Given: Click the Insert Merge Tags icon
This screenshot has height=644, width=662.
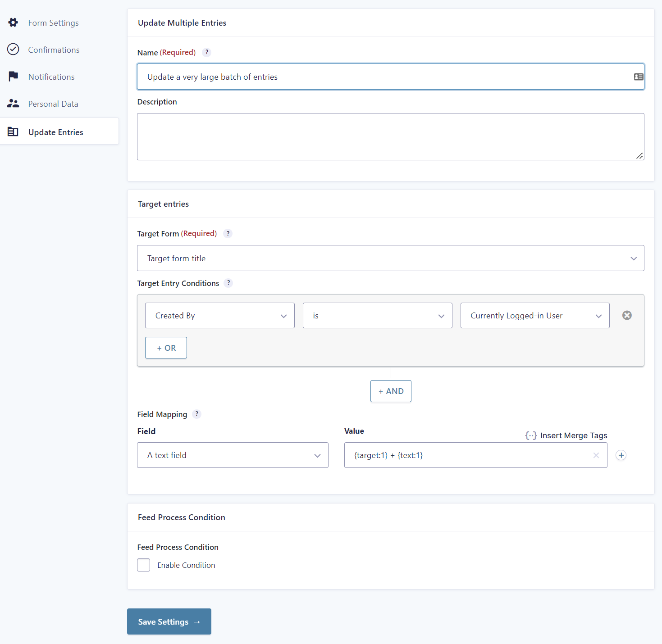Looking at the screenshot, I should click(x=531, y=435).
